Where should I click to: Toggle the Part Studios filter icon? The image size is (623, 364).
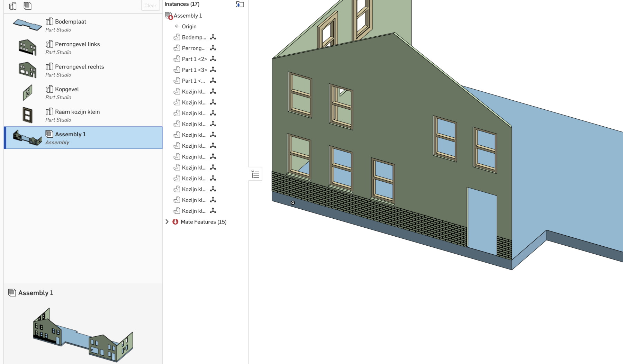[x=13, y=6]
